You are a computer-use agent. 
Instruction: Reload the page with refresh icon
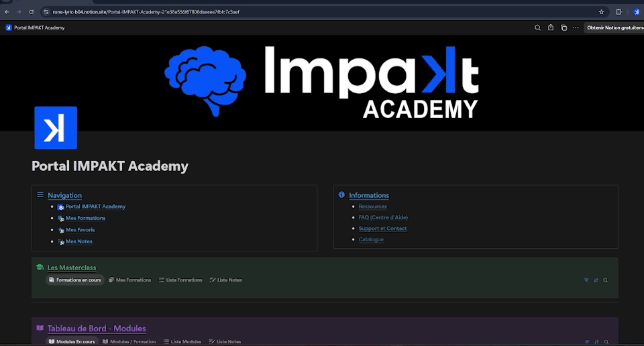coord(32,12)
